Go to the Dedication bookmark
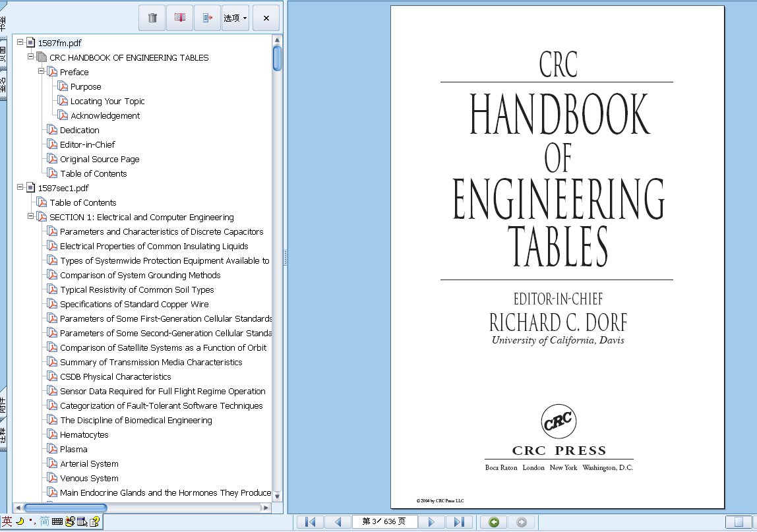 (x=79, y=131)
